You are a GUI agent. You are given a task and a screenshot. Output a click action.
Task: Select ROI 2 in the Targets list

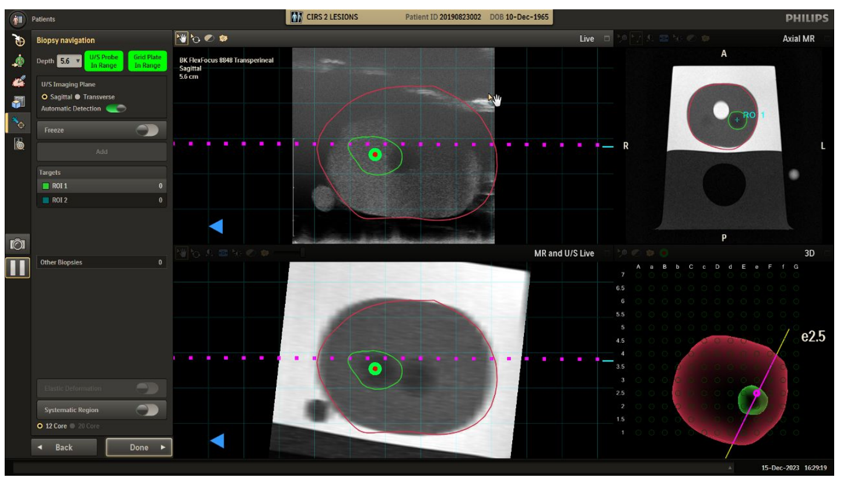pyautogui.click(x=101, y=200)
